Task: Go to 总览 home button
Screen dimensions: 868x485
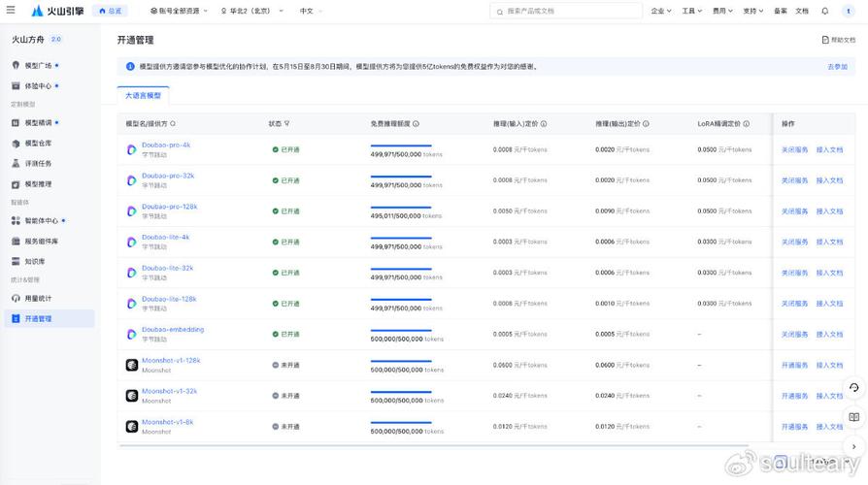Action: 110,11
